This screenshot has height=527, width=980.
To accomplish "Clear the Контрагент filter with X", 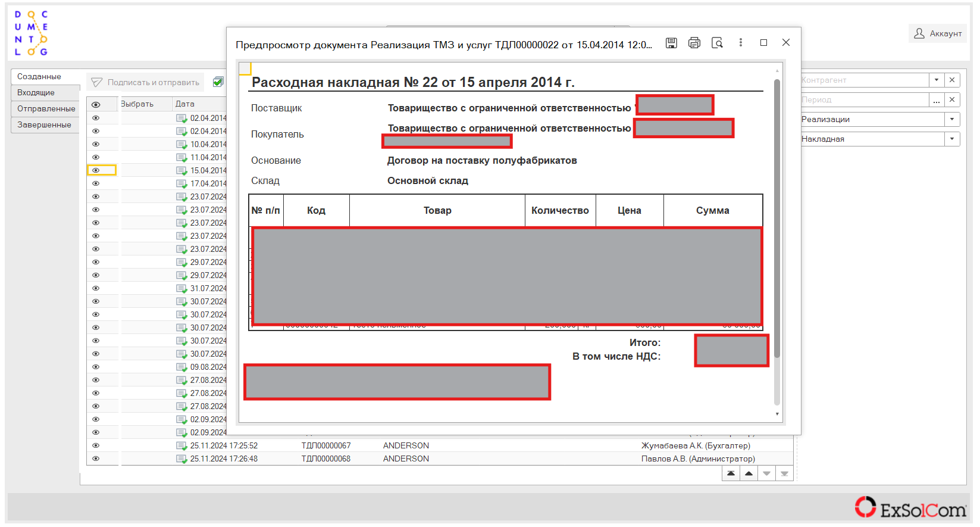I will pyautogui.click(x=952, y=80).
